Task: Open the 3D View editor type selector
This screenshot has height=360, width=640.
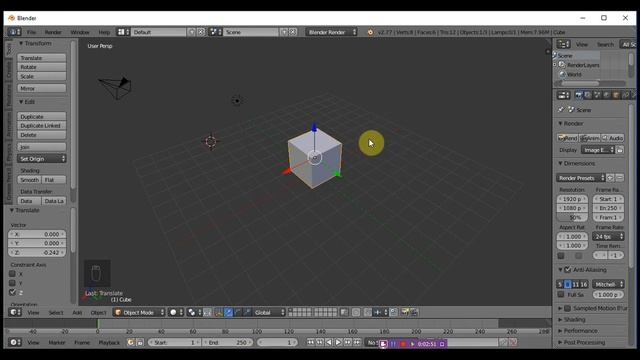Action: [15, 312]
